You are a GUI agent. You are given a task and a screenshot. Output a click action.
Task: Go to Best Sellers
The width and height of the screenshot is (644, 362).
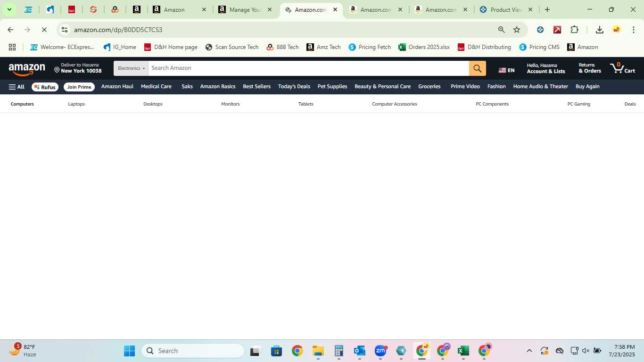(x=256, y=87)
